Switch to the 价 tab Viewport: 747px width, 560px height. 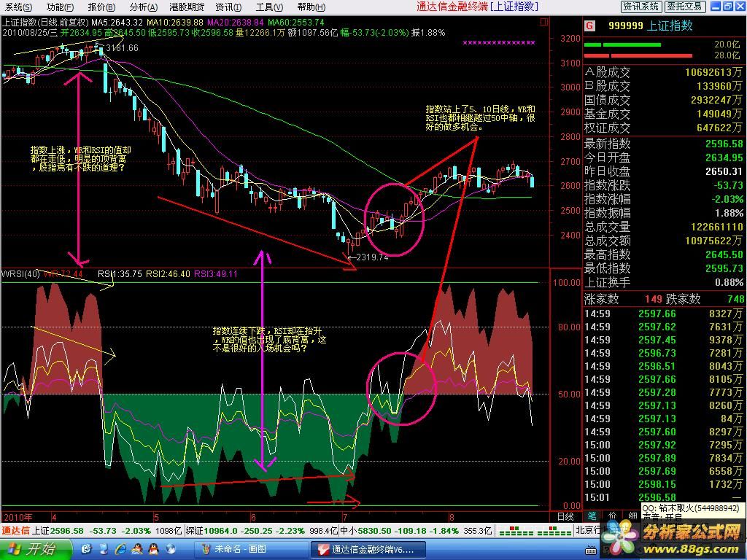tap(612, 516)
